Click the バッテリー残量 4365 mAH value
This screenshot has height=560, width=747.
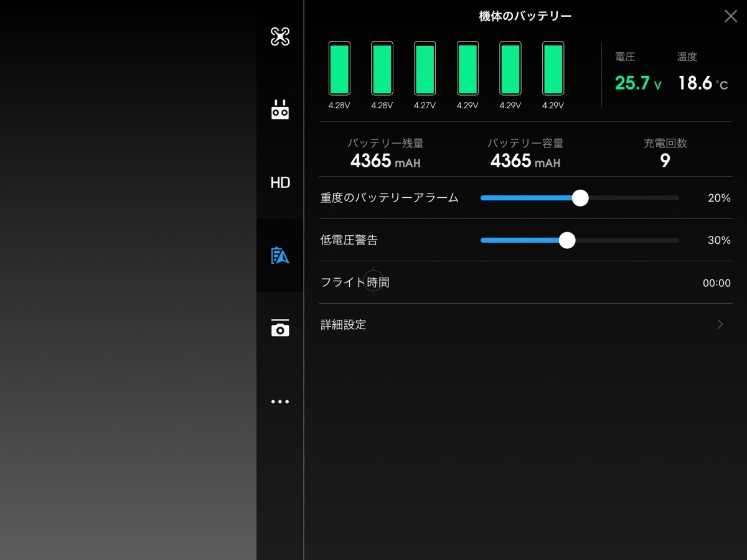(x=385, y=161)
